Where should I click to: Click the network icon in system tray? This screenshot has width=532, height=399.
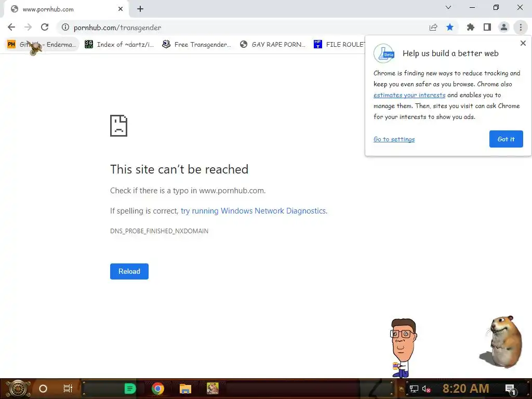click(x=414, y=389)
